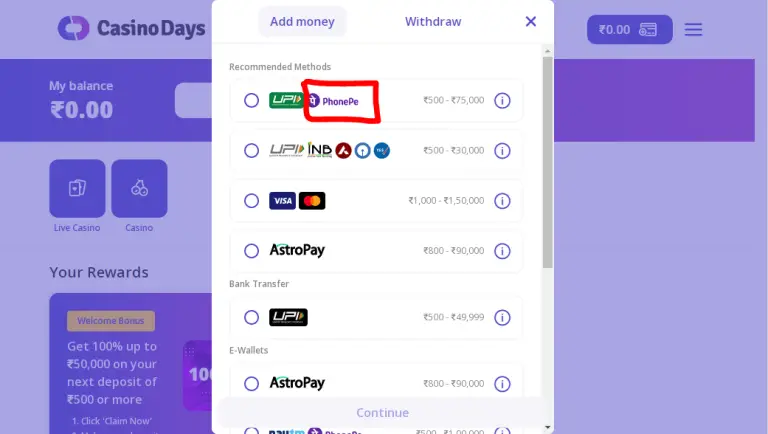768x434 pixels.
Task: Open the ₹0.00 wallet balance button
Action: (x=630, y=29)
